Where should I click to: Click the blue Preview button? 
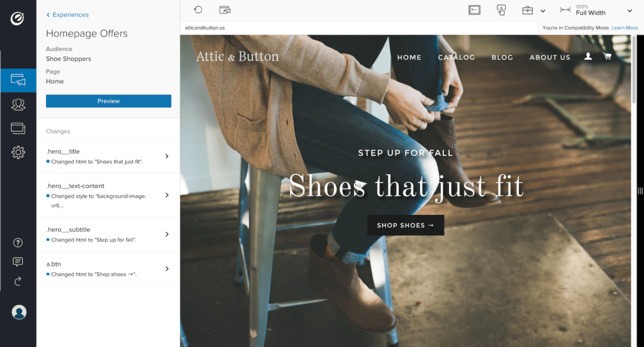pyautogui.click(x=108, y=101)
